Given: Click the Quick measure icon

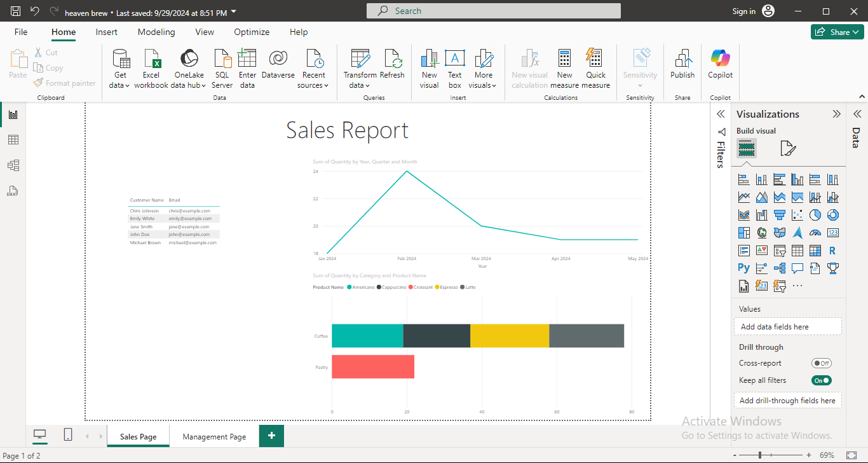Looking at the screenshot, I should click(x=595, y=60).
